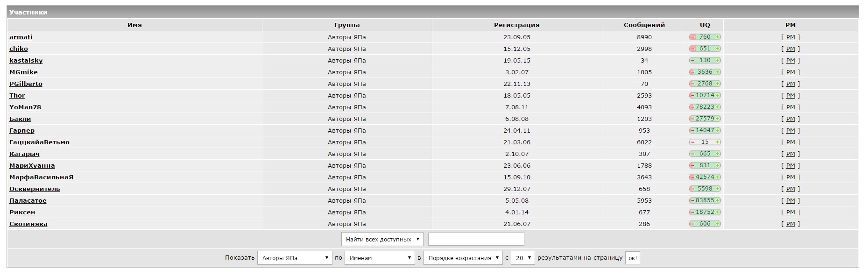Click plus icon next to Скотиняка's 606 rating
The width and height of the screenshot is (868, 276).
pyautogui.click(x=717, y=224)
